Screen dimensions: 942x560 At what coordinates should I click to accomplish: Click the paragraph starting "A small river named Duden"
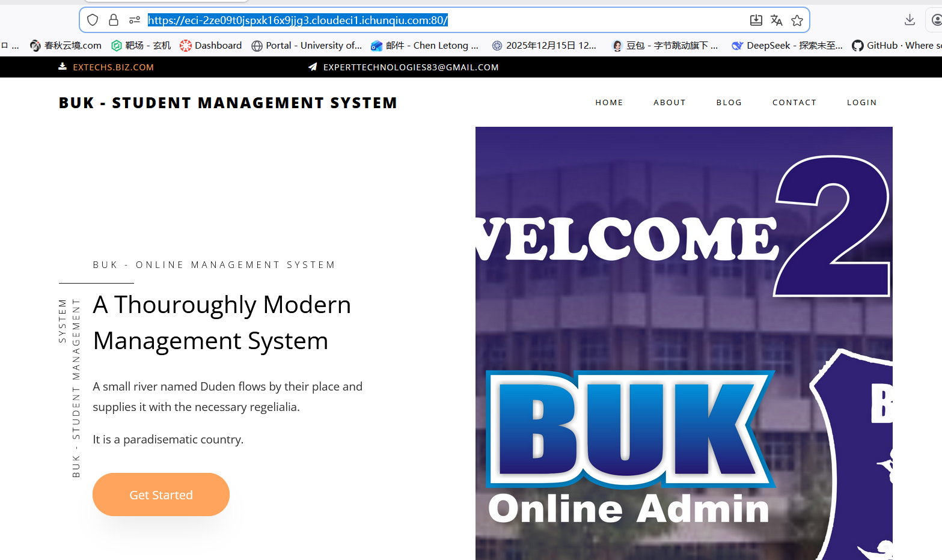pyautogui.click(x=227, y=397)
